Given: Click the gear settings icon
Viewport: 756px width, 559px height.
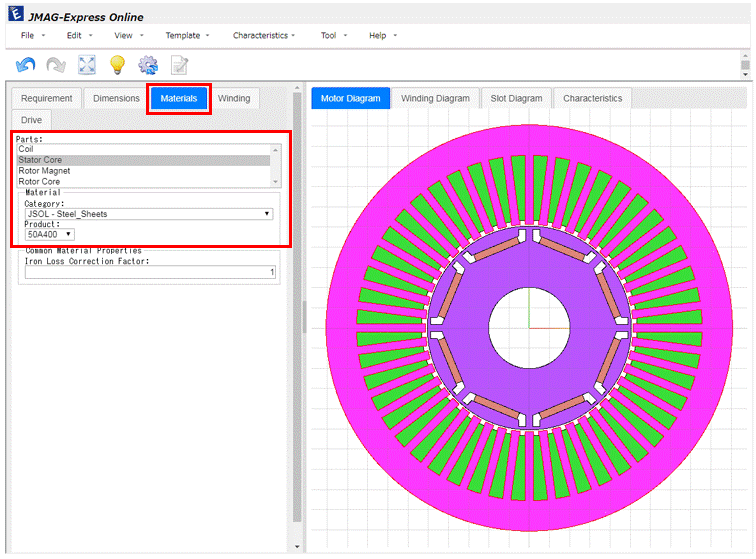Looking at the screenshot, I should point(148,65).
